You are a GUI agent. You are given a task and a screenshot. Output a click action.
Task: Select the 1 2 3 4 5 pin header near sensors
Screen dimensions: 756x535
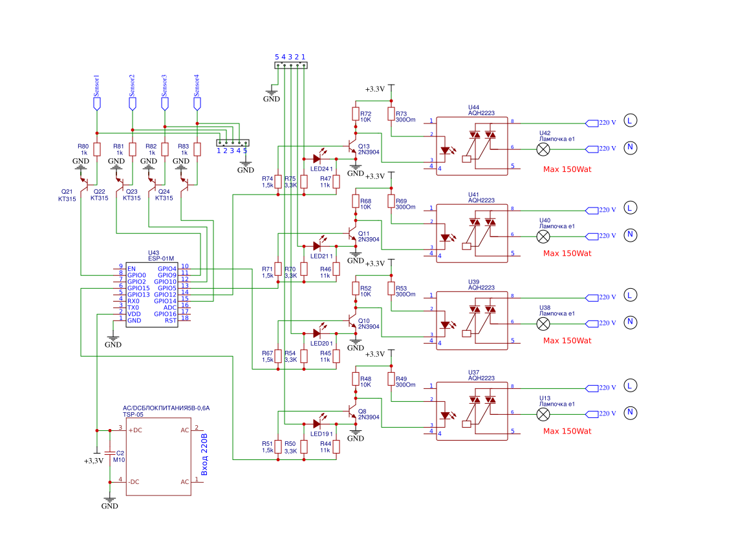[x=233, y=143]
